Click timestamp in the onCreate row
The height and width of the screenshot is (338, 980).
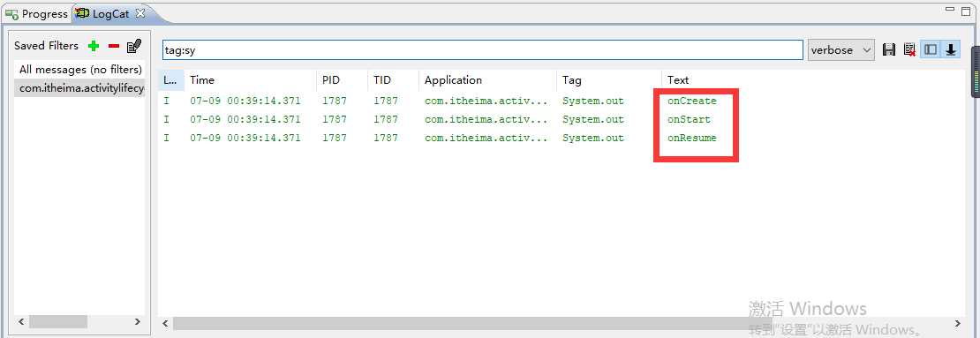tap(245, 101)
